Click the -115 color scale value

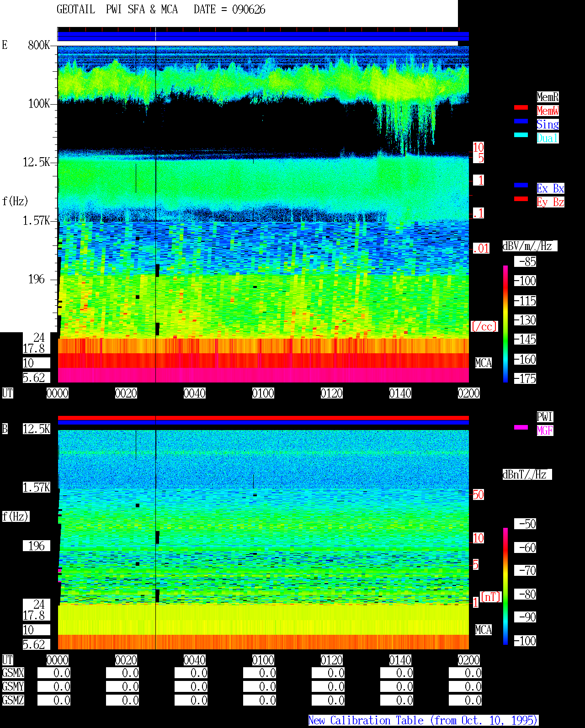tap(525, 301)
